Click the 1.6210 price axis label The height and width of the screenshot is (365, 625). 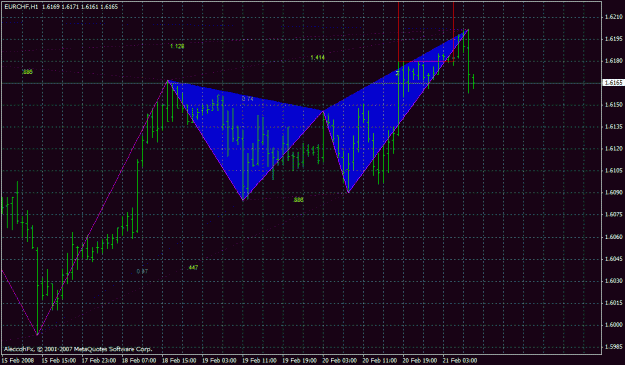tap(613, 17)
